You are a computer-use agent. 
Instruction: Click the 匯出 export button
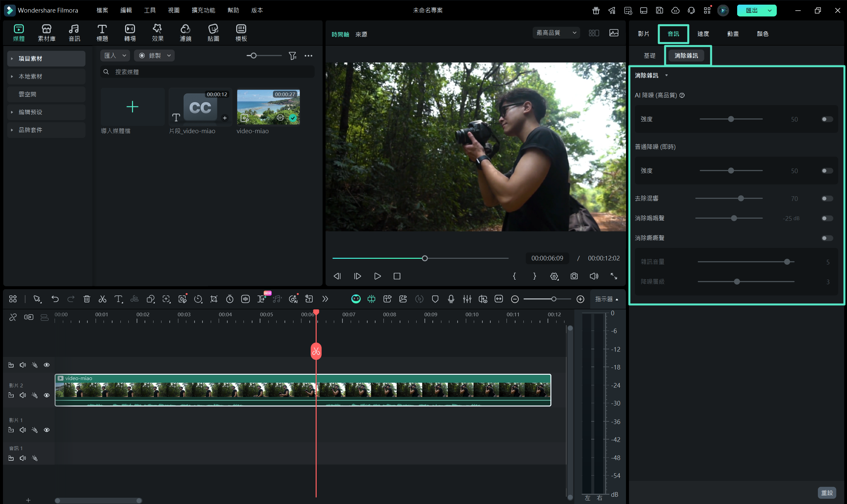coord(751,10)
